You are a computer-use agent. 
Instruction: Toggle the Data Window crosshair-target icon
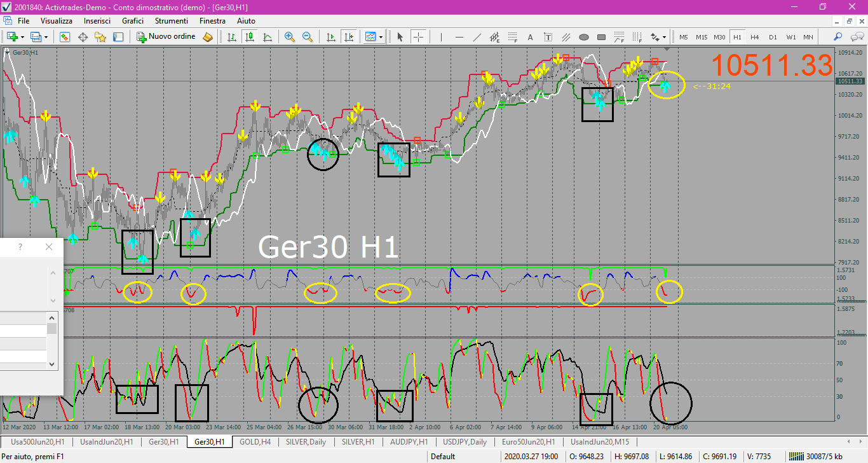click(83, 37)
